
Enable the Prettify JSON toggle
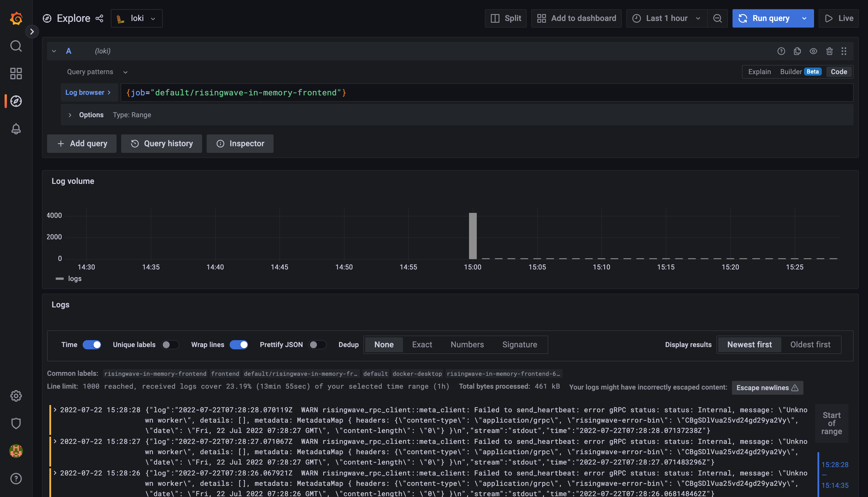[x=317, y=345]
